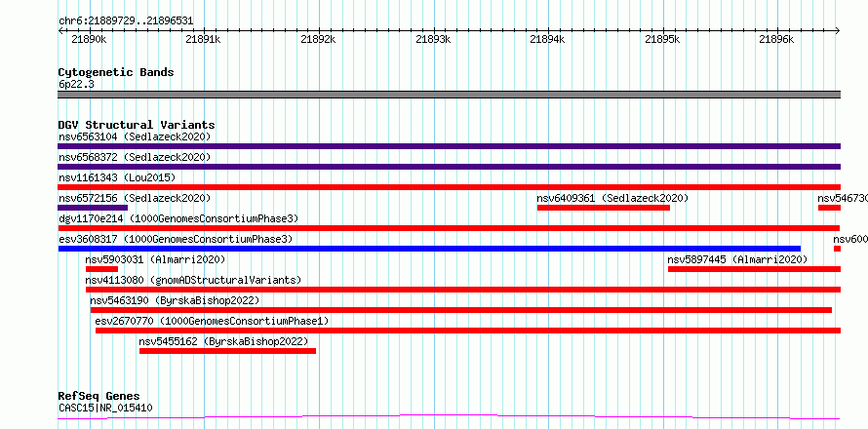Click the 21894k ruler tick label

point(547,39)
